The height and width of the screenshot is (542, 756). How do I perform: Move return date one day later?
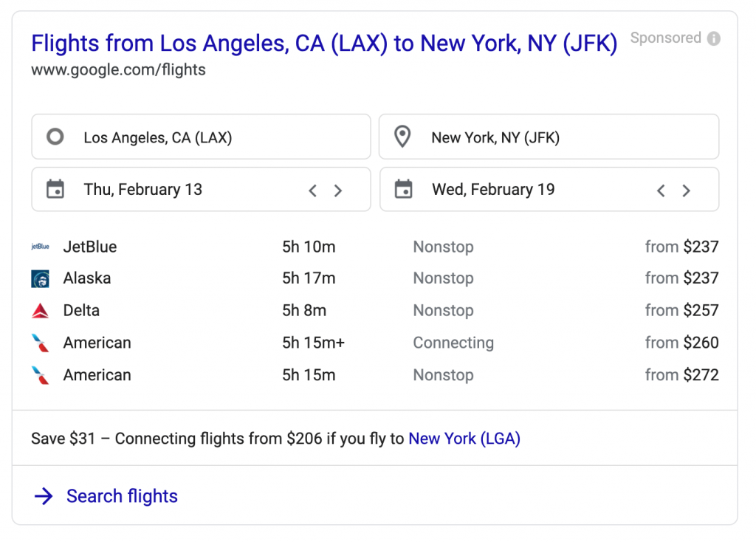pyautogui.click(x=687, y=191)
